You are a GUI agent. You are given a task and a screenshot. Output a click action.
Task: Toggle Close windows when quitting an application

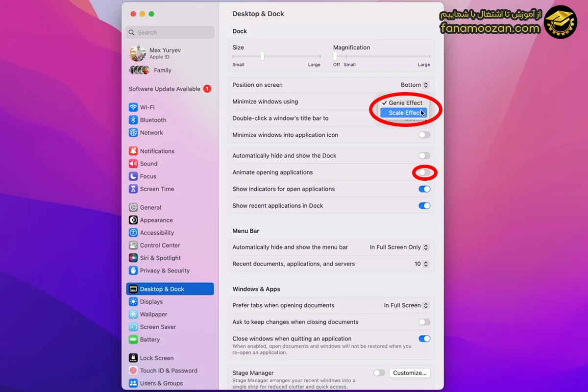pos(424,339)
